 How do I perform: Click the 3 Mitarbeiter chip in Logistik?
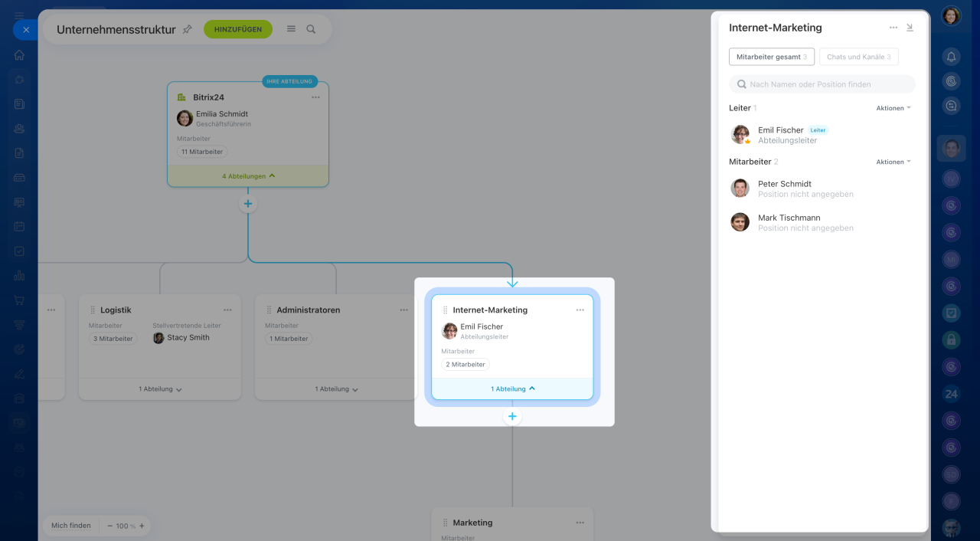(x=113, y=339)
